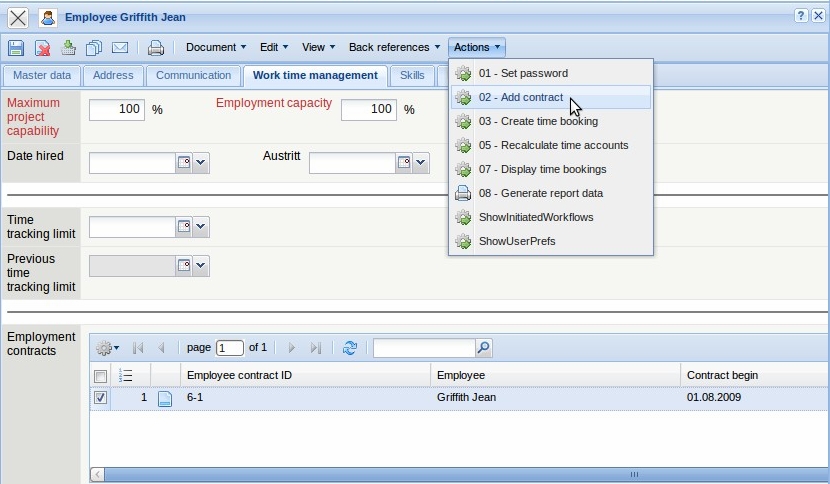Open the Back references menu
Viewport: 830px width, 484px height.
394,47
